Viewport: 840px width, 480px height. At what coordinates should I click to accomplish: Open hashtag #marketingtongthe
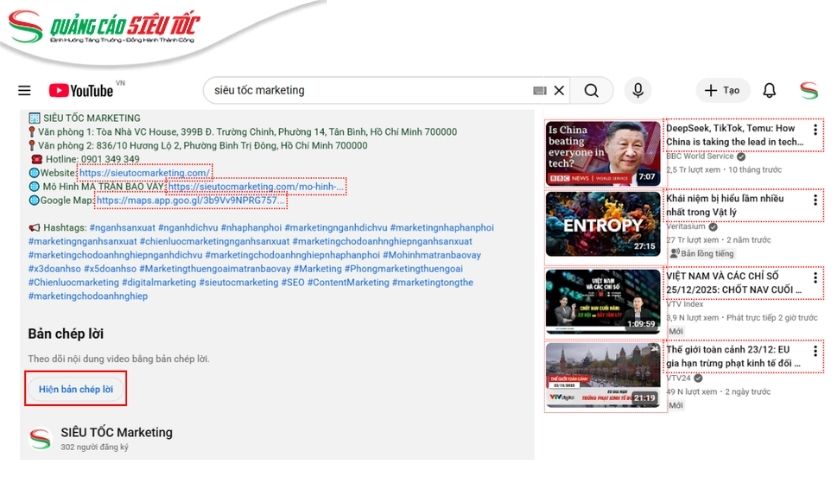click(433, 282)
